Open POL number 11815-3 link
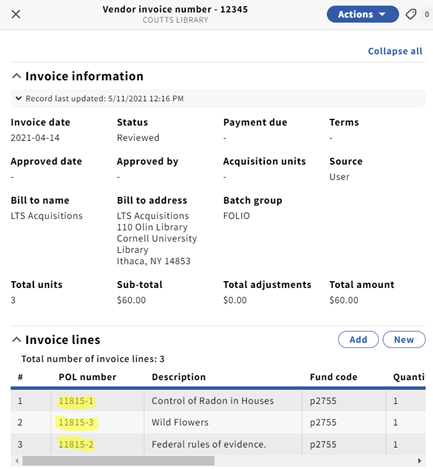 [x=76, y=422]
